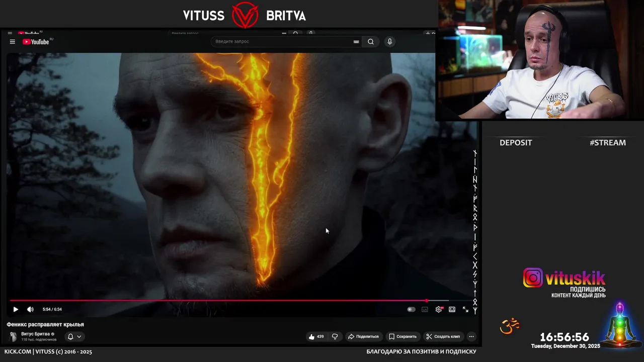Click the 'БЛАГОДАРЮ ЗА ПОЗИТИВ И ПОДПИСКУ' ticker text
The width and height of the screenshot is (644, 362).
[x=421, y=352]
